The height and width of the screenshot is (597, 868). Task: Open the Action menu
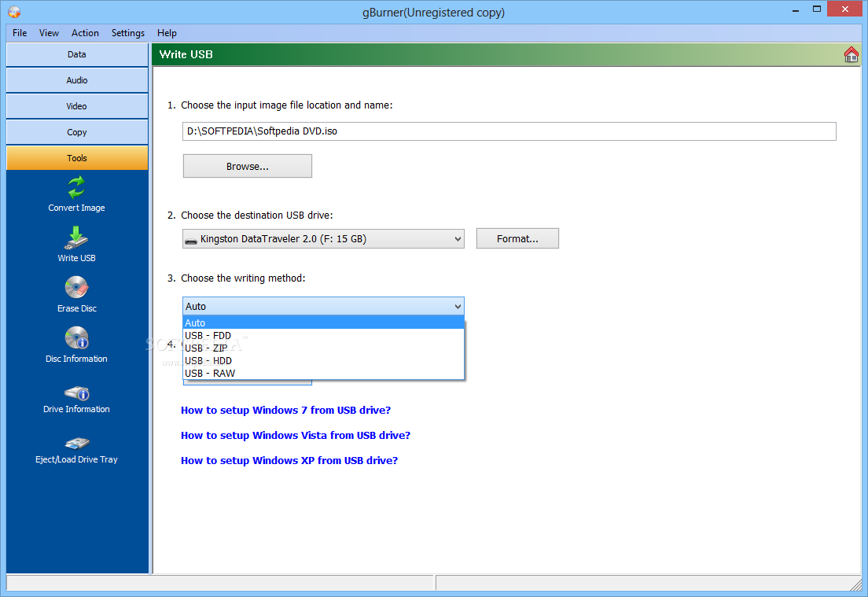(x=85, y=33)
